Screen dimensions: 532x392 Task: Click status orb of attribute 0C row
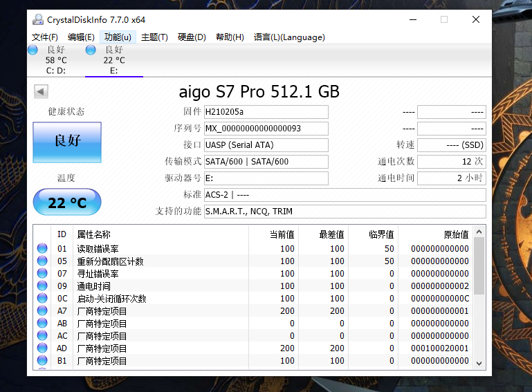coord(42,298)
